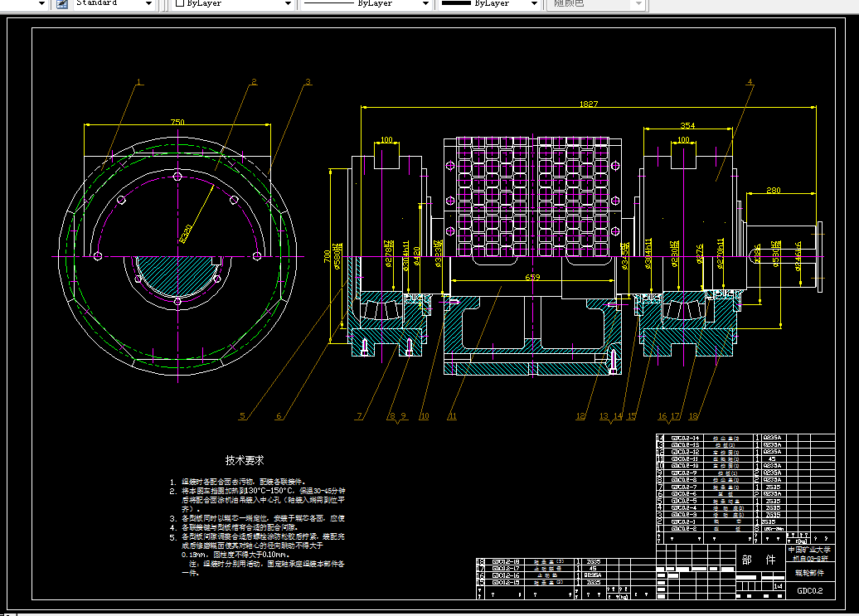
Task: Click the GDC0.2 drawing number cell
Action: pyautogui.click(x=810, y=591)
